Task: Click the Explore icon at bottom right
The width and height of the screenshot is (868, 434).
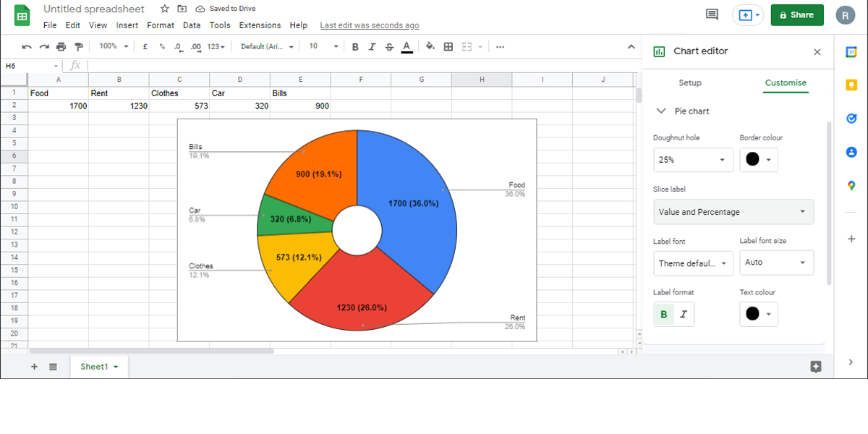Action: tap(816, 367)
